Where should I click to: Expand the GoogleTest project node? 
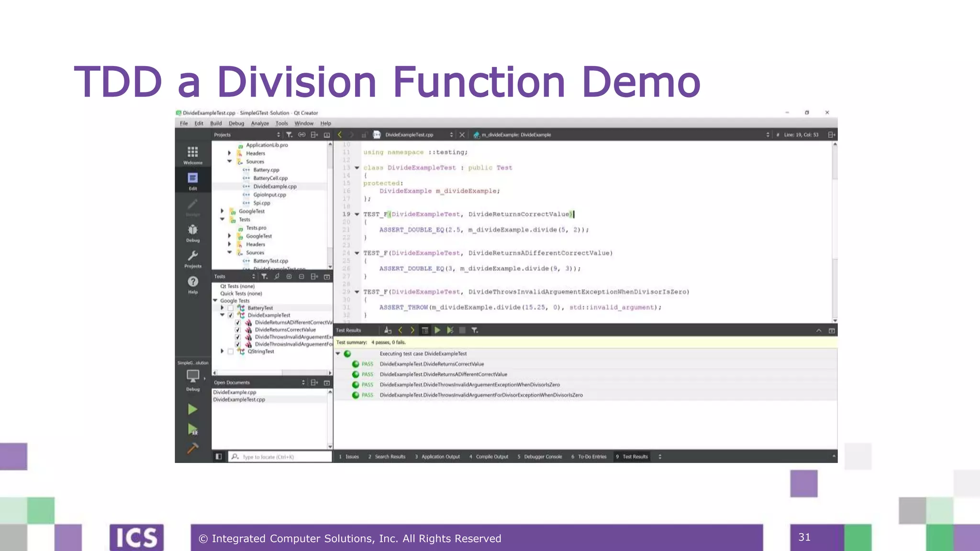[222, 211]
